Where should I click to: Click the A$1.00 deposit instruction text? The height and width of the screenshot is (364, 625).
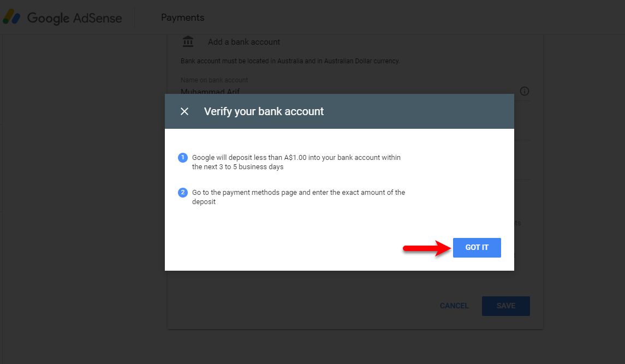click(x=296, y=162)
